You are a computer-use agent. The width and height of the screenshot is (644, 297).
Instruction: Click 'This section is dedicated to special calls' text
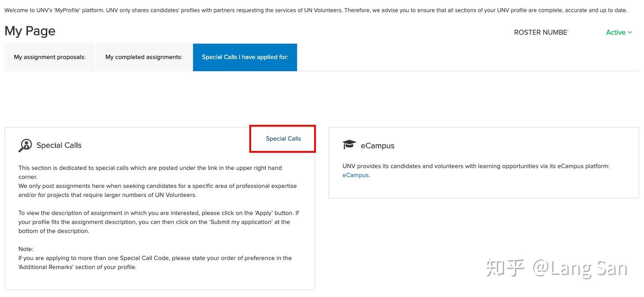click(x=150, y=168)
